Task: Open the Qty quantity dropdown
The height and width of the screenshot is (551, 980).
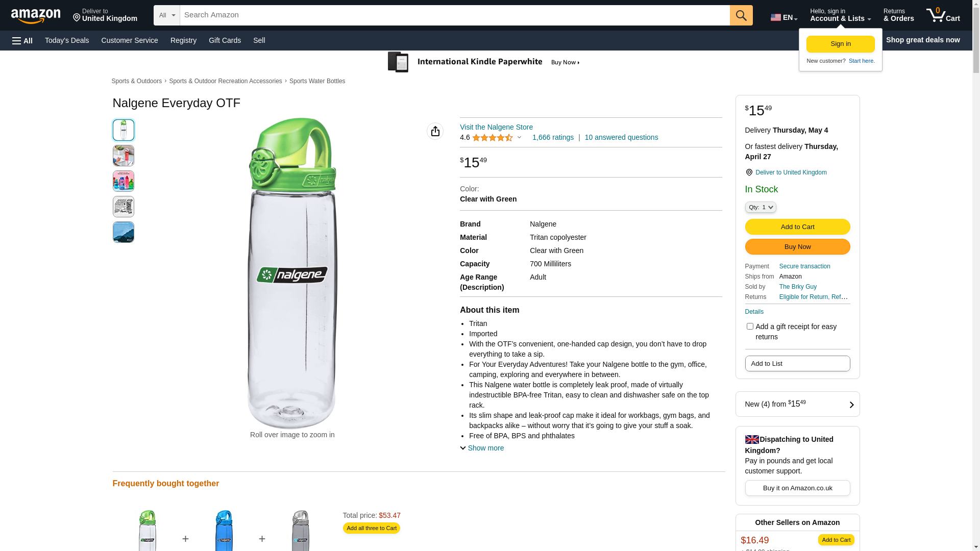Action: pos(761,207)
